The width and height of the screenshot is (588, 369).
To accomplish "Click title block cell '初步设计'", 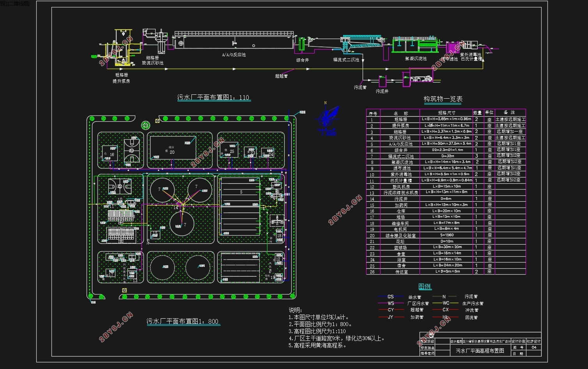I will [534, 341].
